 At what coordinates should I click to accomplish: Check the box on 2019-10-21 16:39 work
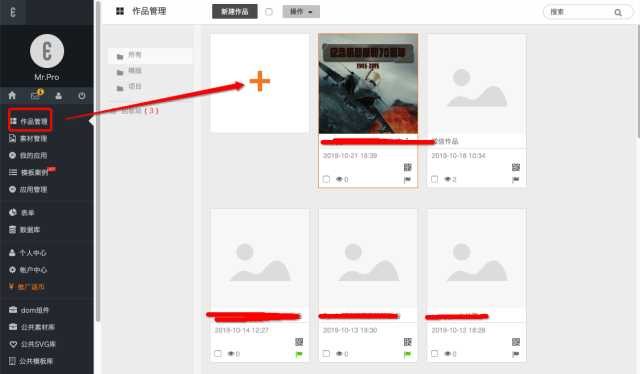(x=326, y=179)
